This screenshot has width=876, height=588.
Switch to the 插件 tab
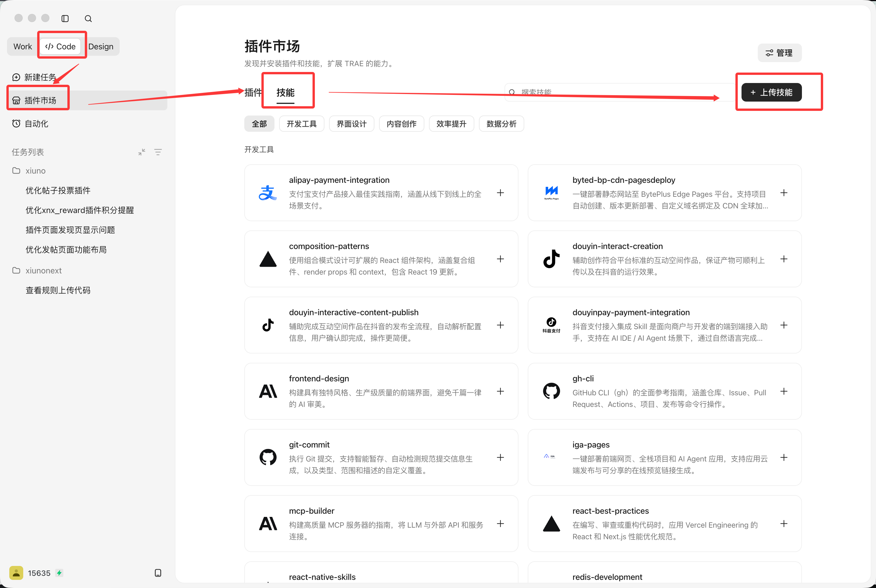[x=253, y=92]
